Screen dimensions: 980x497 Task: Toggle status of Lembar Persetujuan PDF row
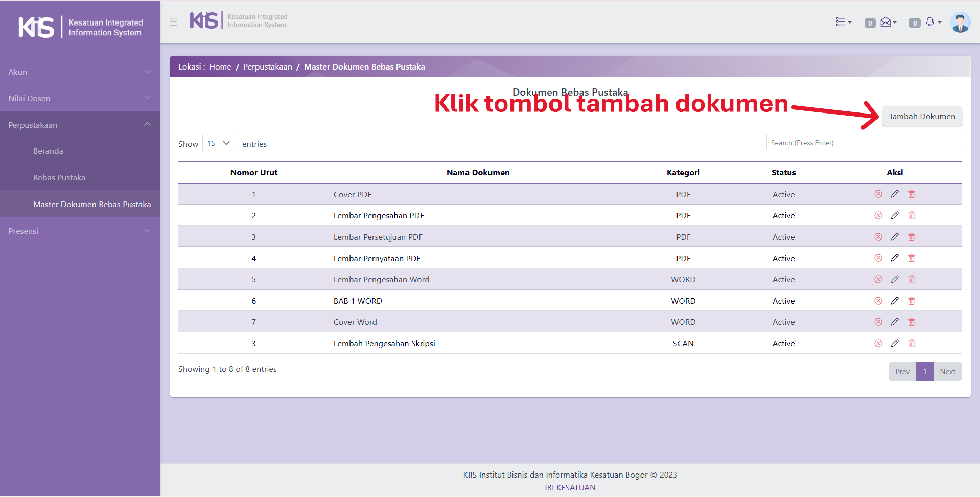[x=878, y=237]
